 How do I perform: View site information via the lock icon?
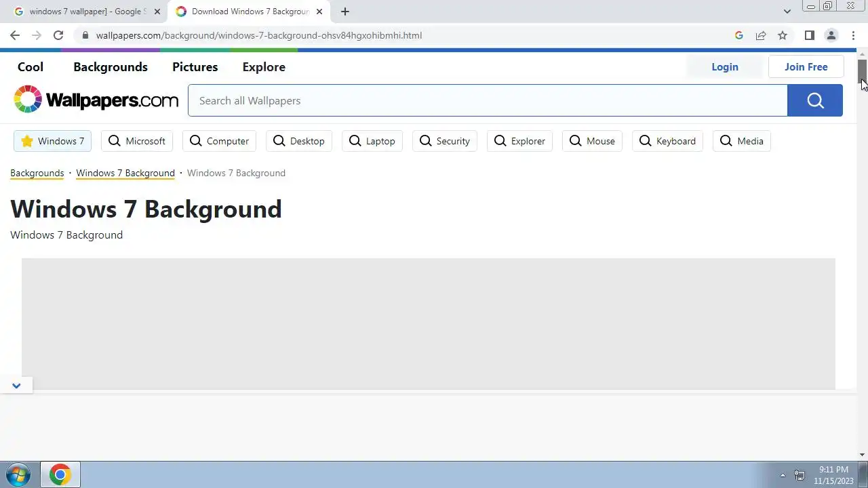coord(85,35)
